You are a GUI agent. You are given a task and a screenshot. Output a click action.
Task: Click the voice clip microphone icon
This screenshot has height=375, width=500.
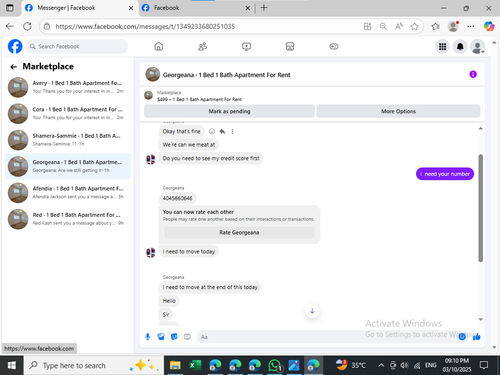[x=148, y=337]
